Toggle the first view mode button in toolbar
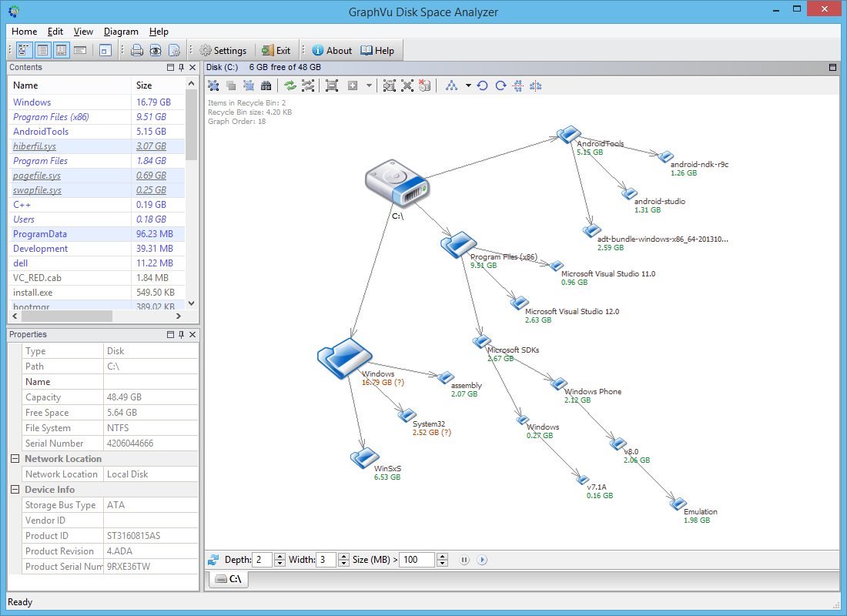847x616 pixels. point(24,51)
